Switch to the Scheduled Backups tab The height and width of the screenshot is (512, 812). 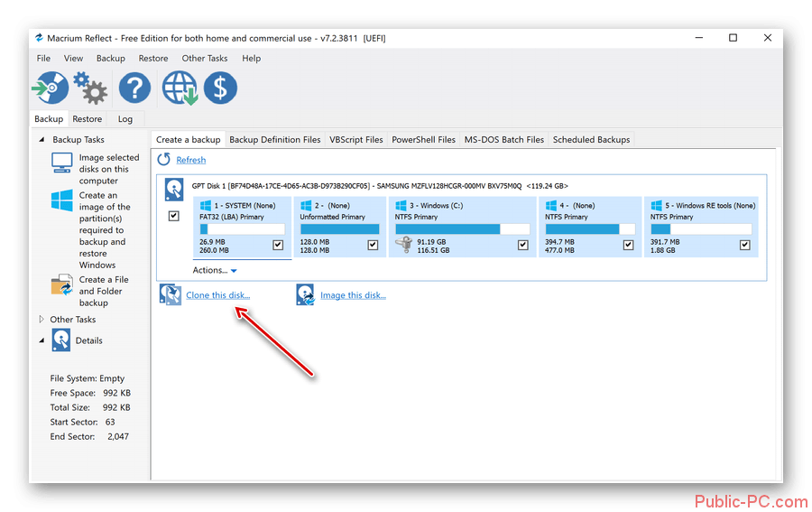591,140
